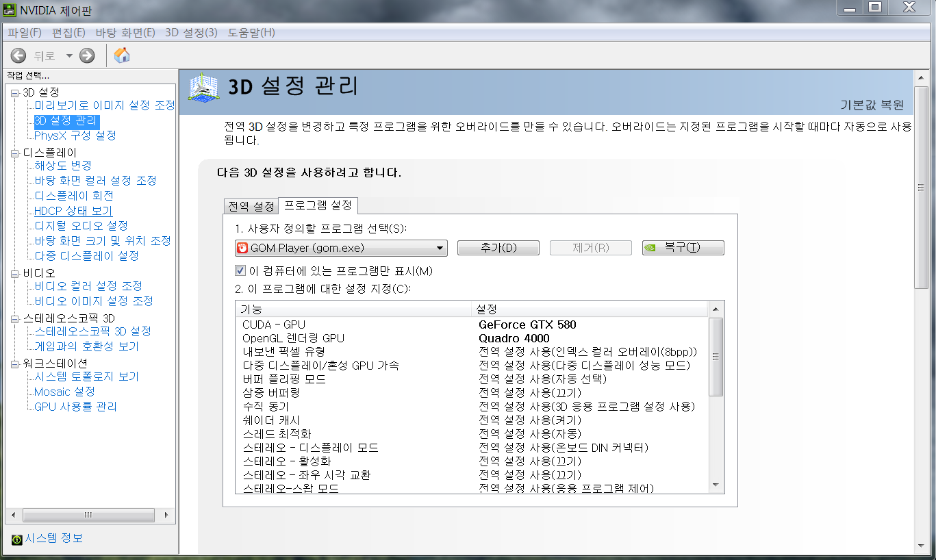Image resolution: width=936 pixels, height=560 pixels.
Task: Click 기본값 복원 link
Action: click(x=872, y=105)
